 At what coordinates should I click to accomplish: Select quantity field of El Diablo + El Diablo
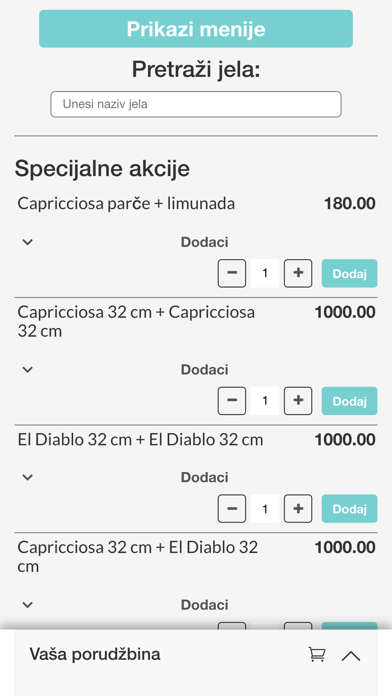(265, 508)
